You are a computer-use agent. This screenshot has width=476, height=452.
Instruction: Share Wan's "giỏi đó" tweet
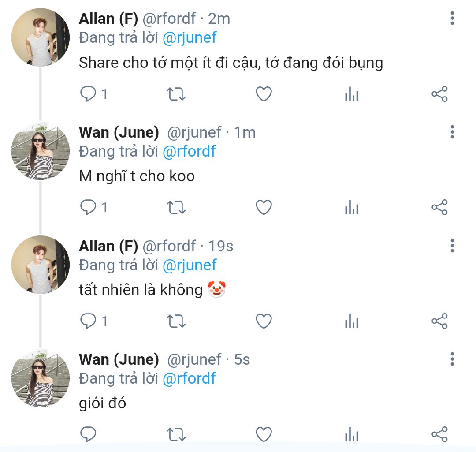[439, 434]
